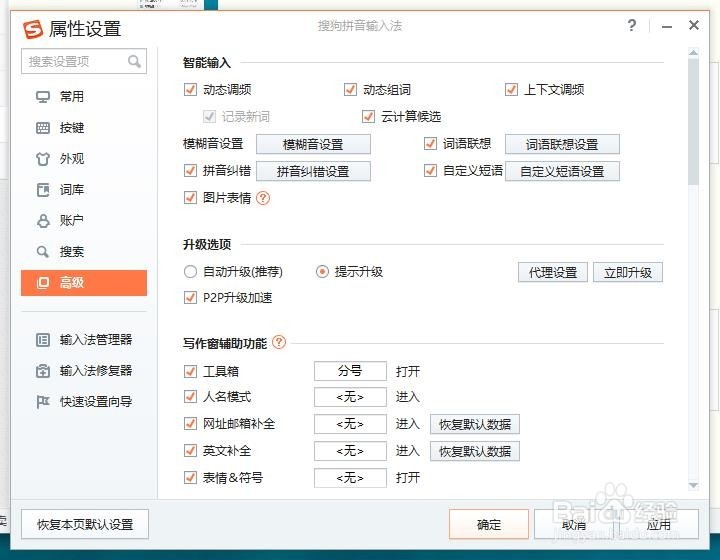Toggle 拼音纠错 checkbox
720x560 pixels.
point(190,171)
